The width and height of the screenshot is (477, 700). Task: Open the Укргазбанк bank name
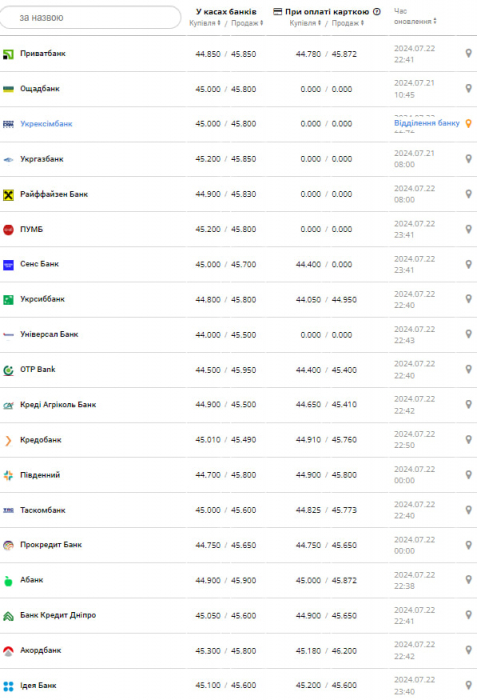pyautogui.click(x=42, y=159)
